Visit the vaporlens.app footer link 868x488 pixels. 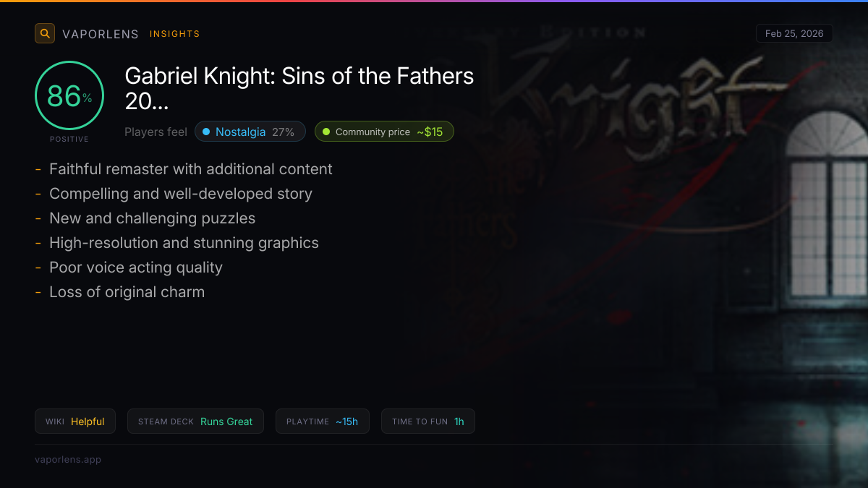68,460
